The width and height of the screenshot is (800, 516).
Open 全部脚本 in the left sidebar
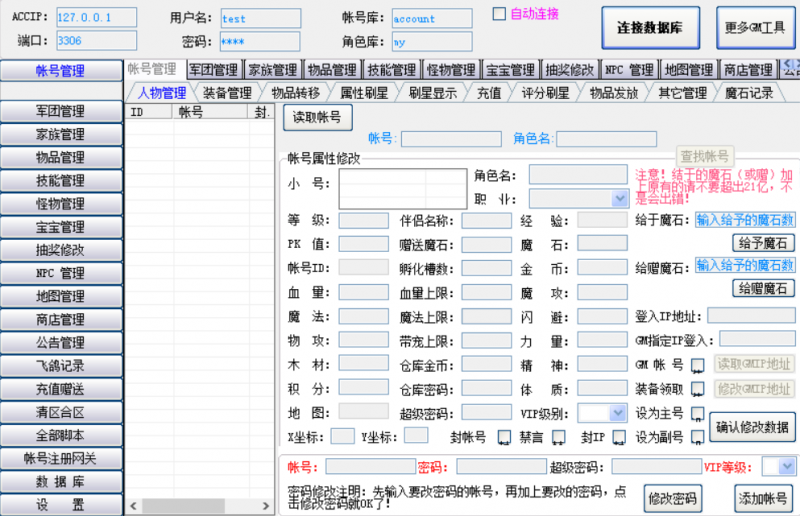(x=61, y=435)
